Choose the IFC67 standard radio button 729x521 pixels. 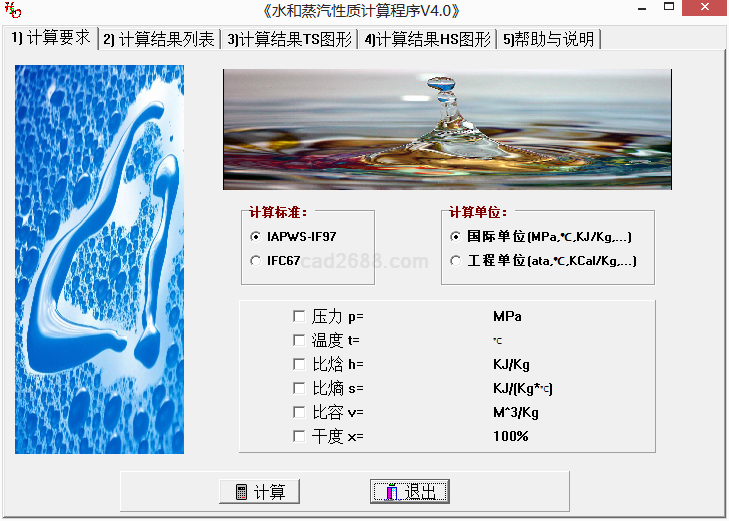[256, 261]
